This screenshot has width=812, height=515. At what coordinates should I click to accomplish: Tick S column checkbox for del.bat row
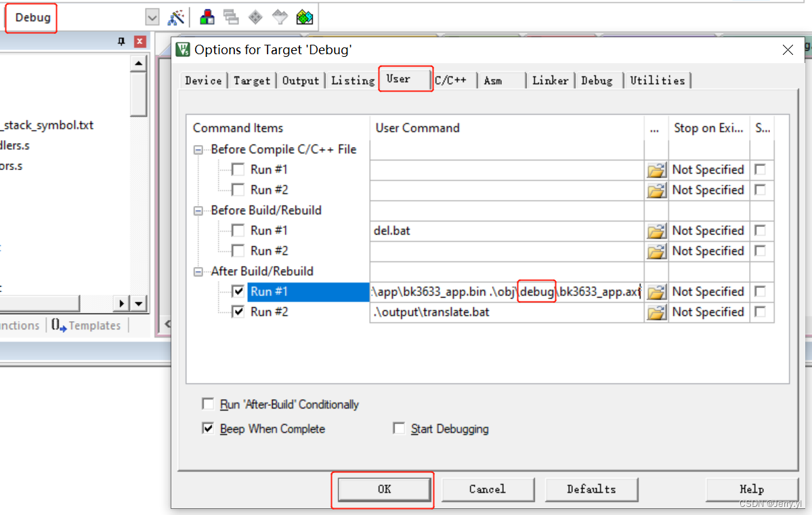tap(761, 230)
